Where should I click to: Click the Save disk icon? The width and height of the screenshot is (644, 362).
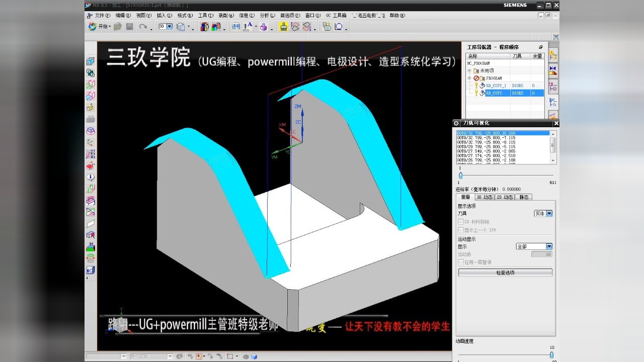click(129, 26)
